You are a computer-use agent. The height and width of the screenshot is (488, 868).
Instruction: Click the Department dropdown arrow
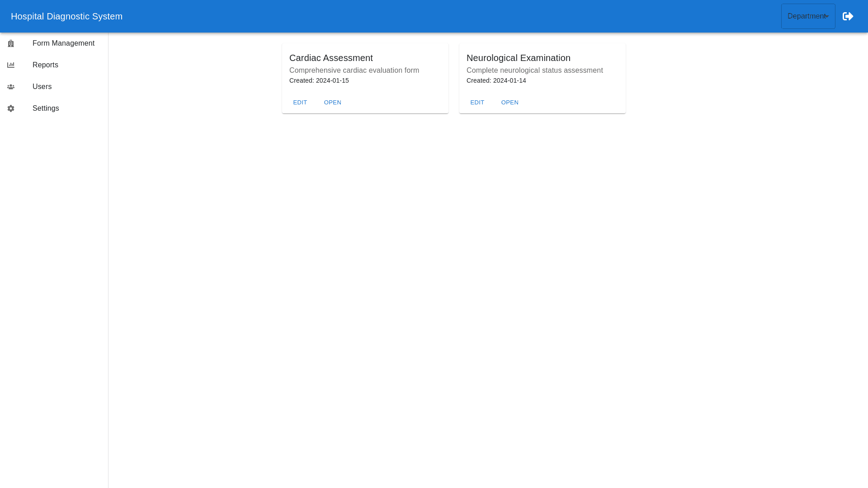point(827,17)
